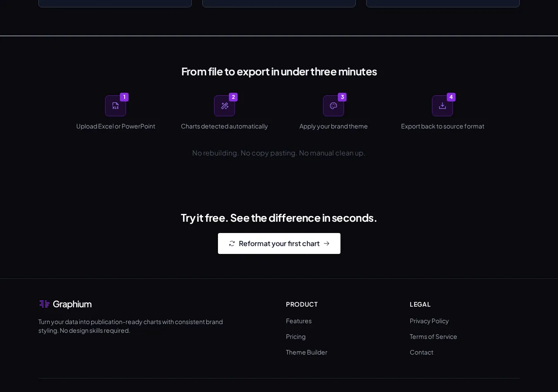This screenshot has width=558, height=392.
Task: Open the Pricing link under Product
Action: (296, 337)
